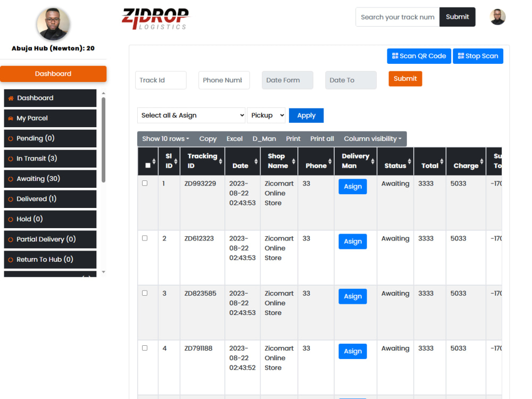The image size is (532, 399).
Task: Sort by Date column arrows
Action: point(256,161)
